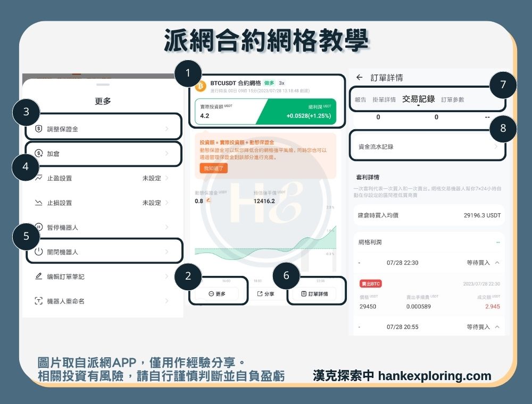The height and width of the screenshot is (404, 532).
Task: Click the 做多 direction tag
Action: (269, 83)
